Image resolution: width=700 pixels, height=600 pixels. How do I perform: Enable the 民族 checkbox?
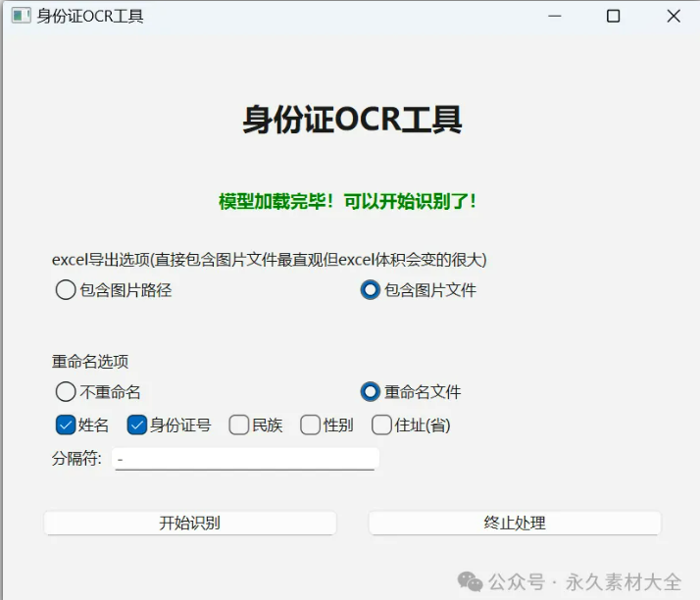238,425
